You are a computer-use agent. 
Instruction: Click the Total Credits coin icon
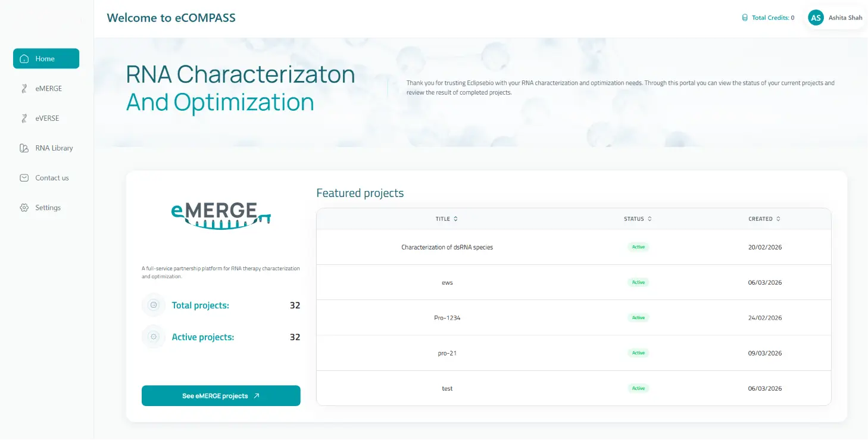click(x=745, y=18)
